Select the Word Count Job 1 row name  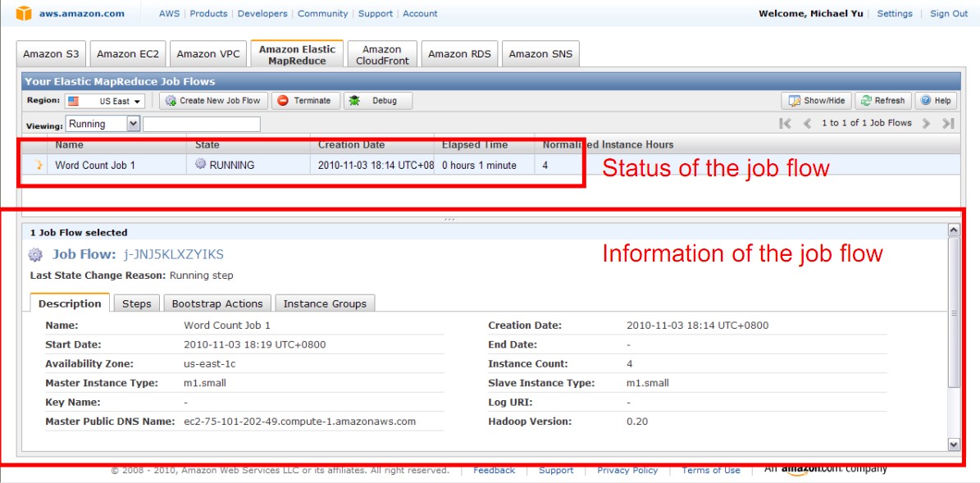click(x=95, y=166)
